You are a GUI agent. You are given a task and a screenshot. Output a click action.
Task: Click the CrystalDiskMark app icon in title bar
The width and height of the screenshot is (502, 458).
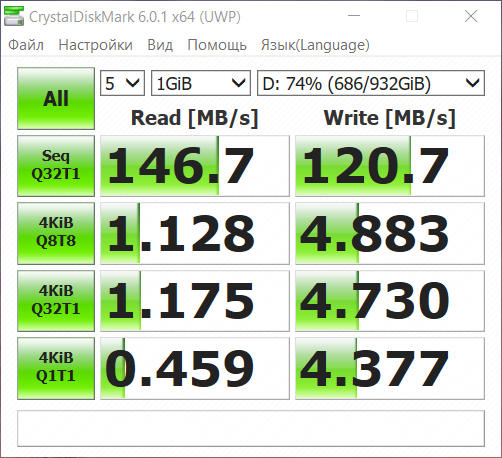point(14,16)
